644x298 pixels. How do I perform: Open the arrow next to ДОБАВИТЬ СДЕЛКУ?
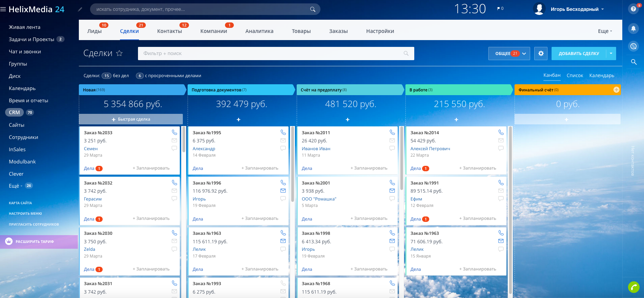(611, 53)
